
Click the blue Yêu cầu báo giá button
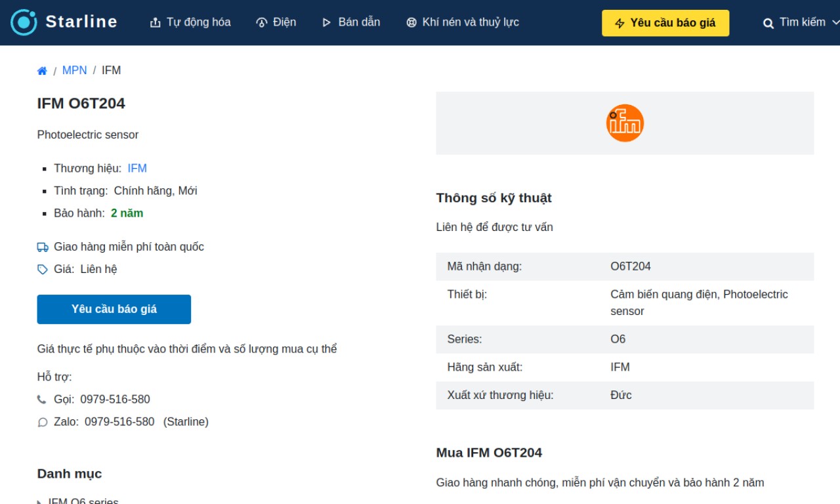point(114,309)
